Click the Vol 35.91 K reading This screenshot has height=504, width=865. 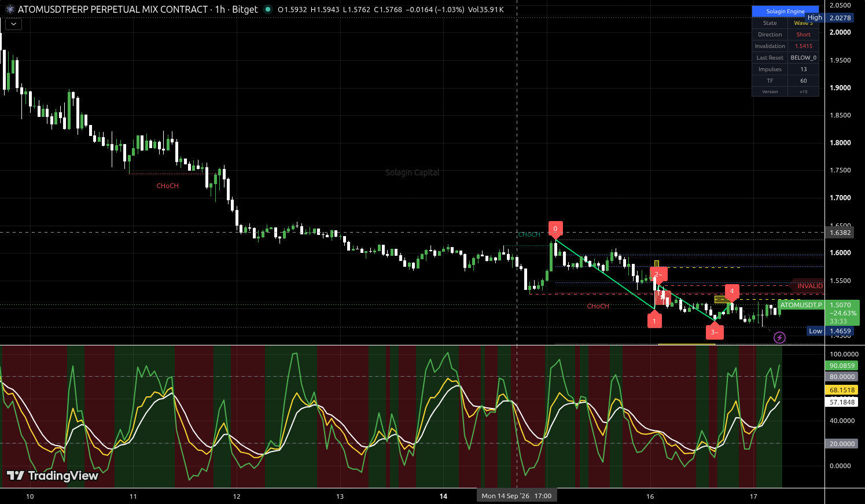tap(486, 9)
